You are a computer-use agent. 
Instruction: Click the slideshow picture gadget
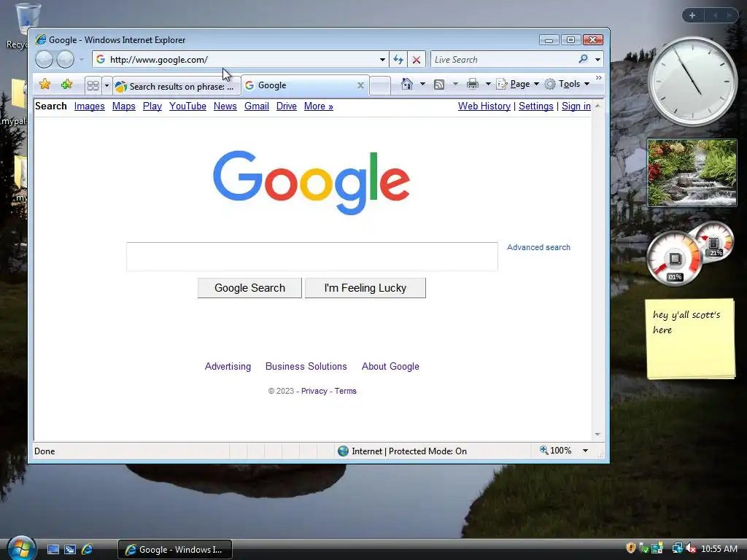(692, 173)
